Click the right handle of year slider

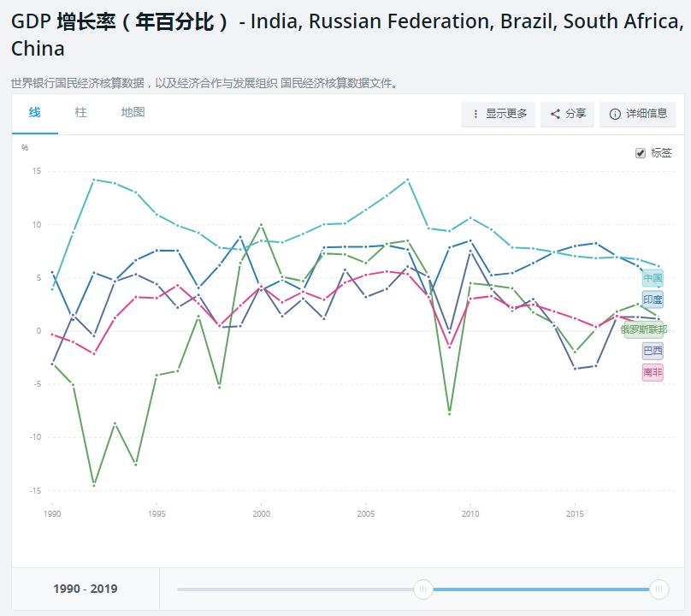659,589
